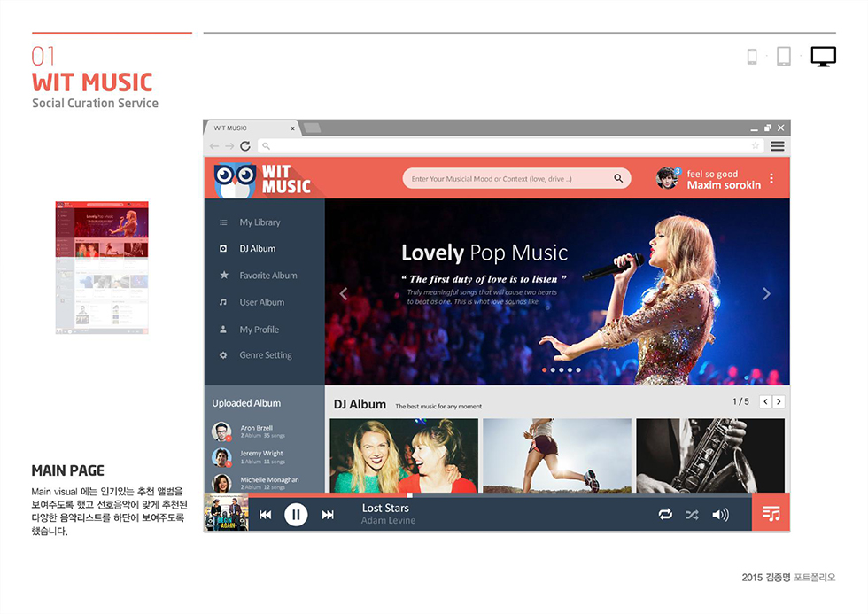The width and height of the screenshot is (868, 614).
Task: Open Genre Setting via the gear icon
Action: pos(221,355)
